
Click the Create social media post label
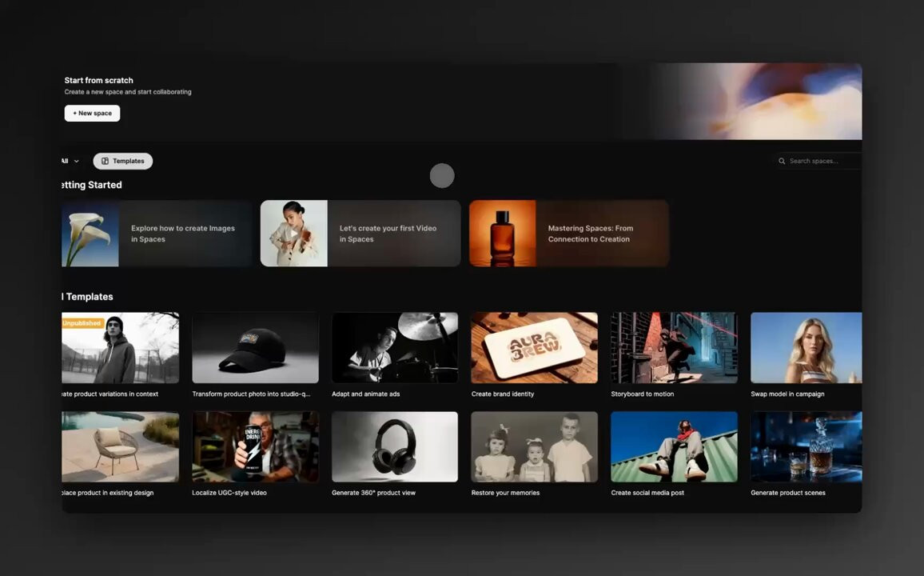pos(647,493)
